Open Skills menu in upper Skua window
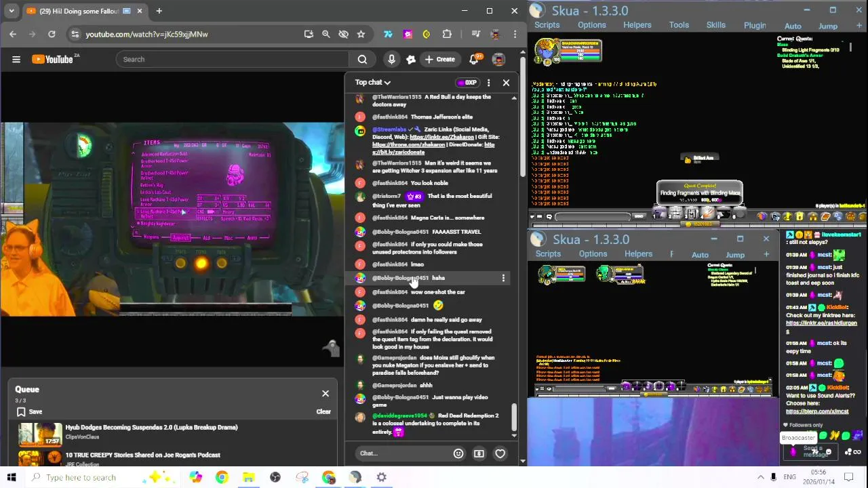The height and width of the screenshot is (488, 868). click(716, 25)
